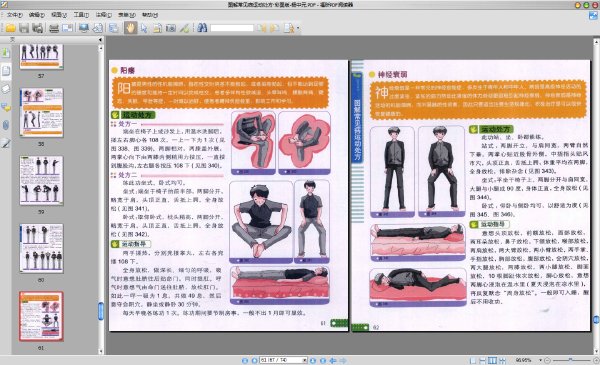Screen dimensions: 600x365
Task: Click the zoom in plus button
Action: coord(596,360)
